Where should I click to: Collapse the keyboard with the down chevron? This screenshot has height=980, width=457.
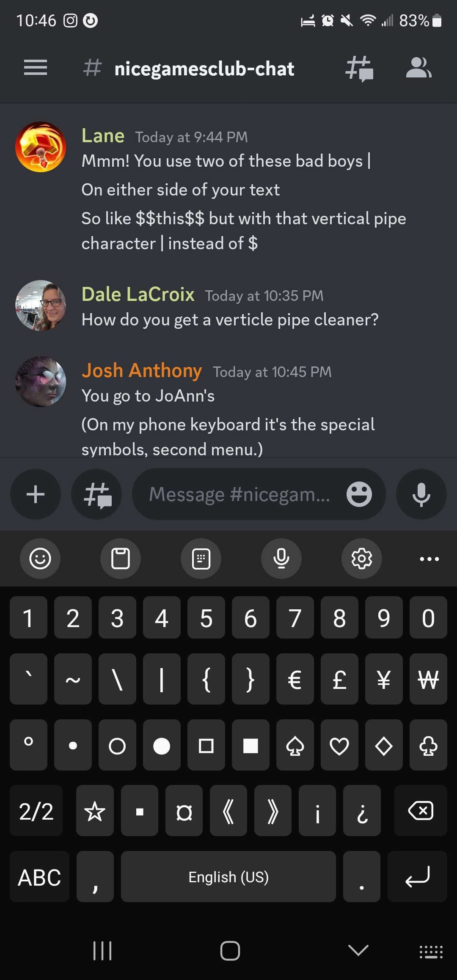[x=358, y=950]
